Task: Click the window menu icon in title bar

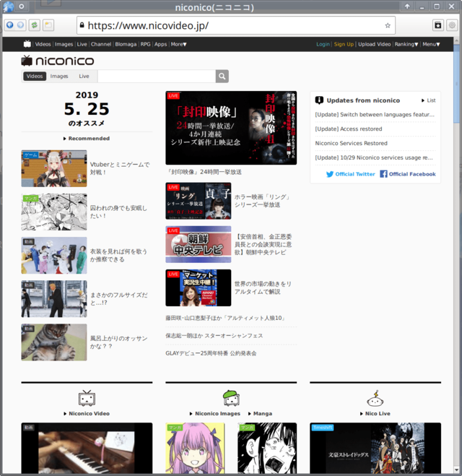Action: (8, 7)
